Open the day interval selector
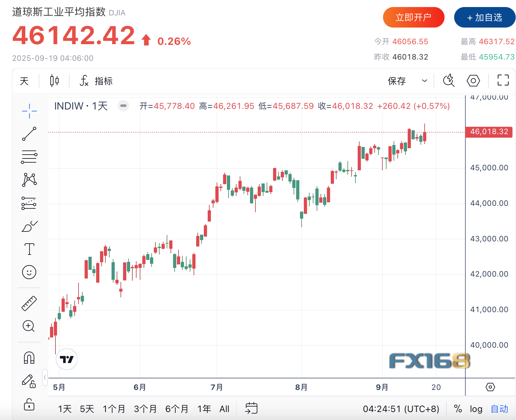The height and width of the screenshot is (420, 516). click(24, 81)
